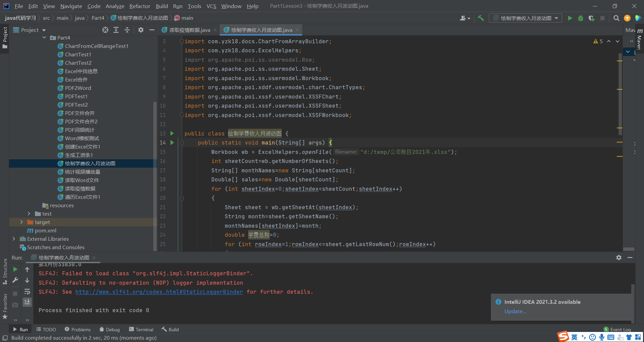
Task: Click the orange IDE update icon
Action: tap(627, 18)
